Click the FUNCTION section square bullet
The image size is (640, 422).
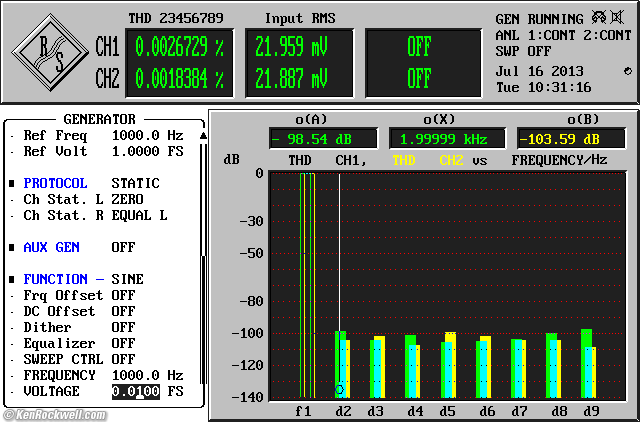click(x=12, y=279)
